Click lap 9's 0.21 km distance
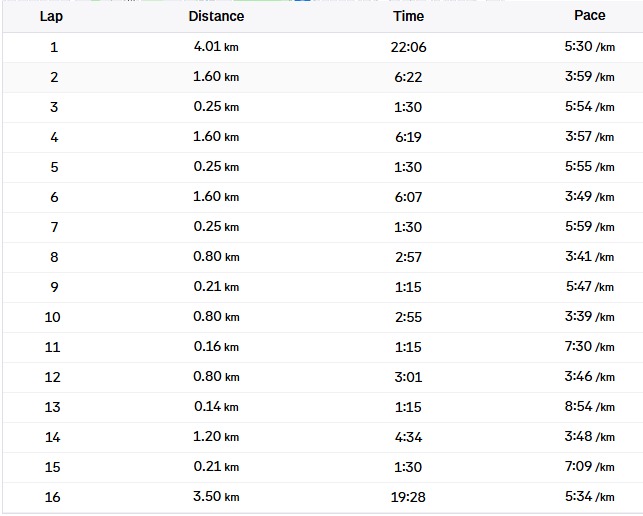The image size is (643, 516). (x=216, y=287)
